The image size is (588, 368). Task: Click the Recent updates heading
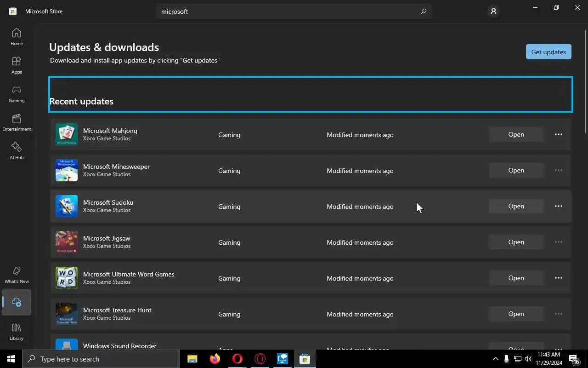pyautogui.click(x=81, y=101)
